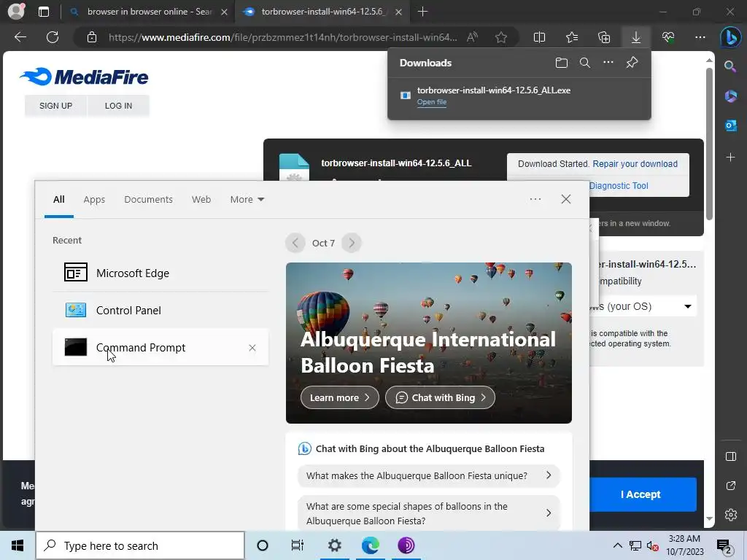The height and width of the screenshot is (560, 747).
Task: Click the Edge profile avatar icon
Action: click(x=16, y=12)
